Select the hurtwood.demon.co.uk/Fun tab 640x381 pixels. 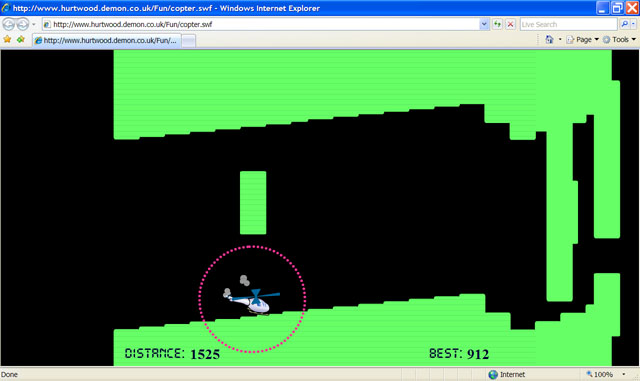[x=107, y=40]
